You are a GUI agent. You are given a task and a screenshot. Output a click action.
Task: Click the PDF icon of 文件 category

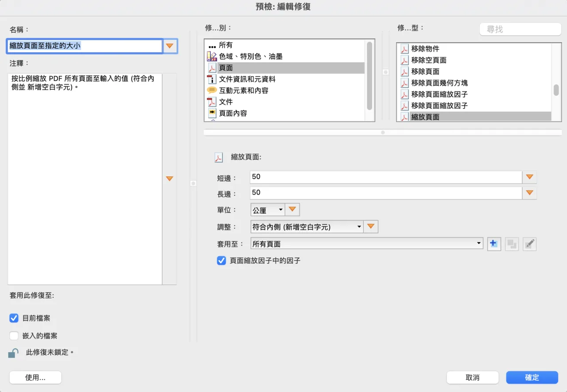[212, 102]
